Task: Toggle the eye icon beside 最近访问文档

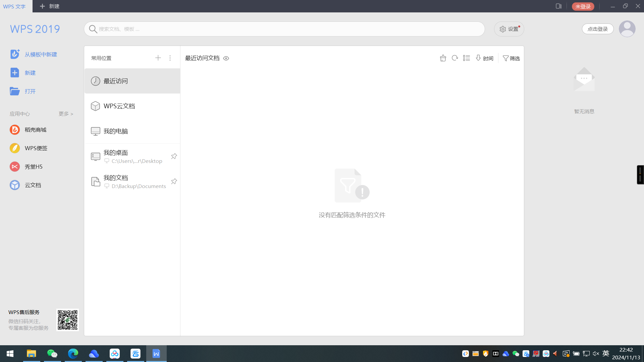Action: (226, 58)
